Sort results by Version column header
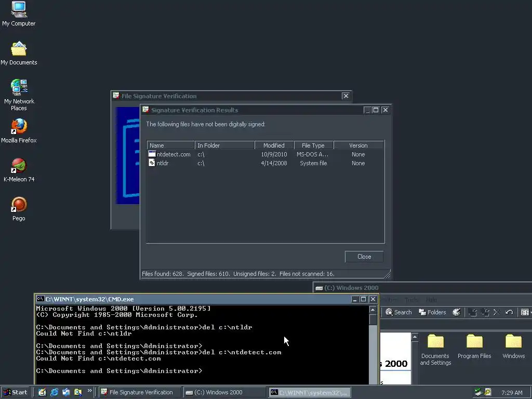The width and height of the screenshot is (532, 399). (358, 145)
